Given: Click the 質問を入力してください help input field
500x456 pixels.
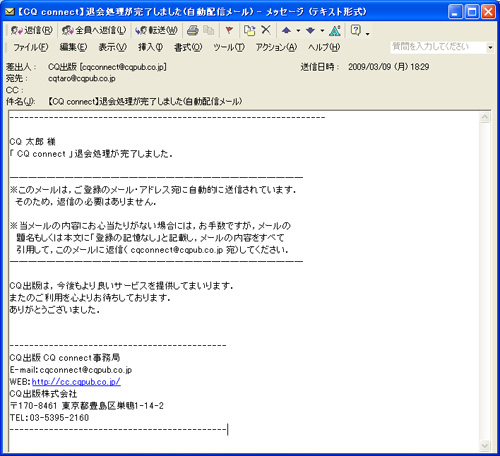Looking at the screenshot, I should (438, 47).
